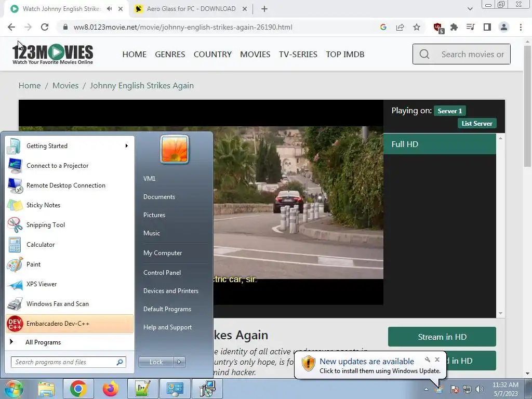532x399 pixels.
Task: Open the uBlock Origin extension icon
Action: [x=438, y=28]
